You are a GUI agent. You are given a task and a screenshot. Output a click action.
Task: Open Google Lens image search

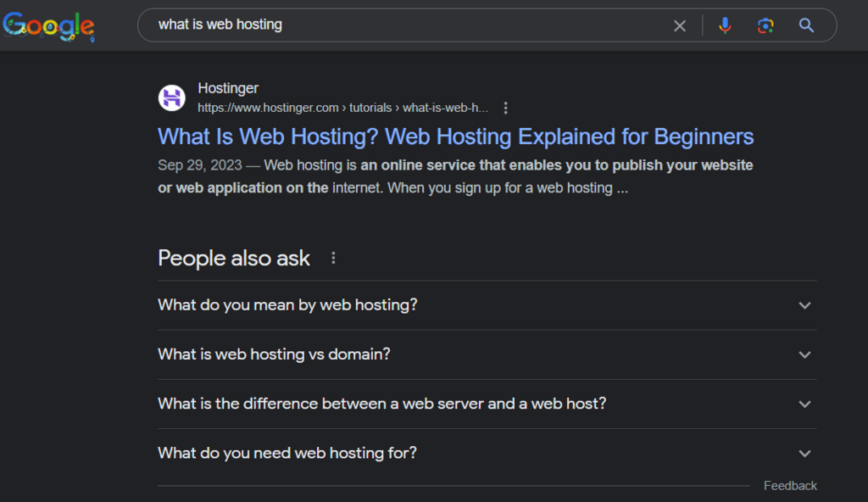click(x=765, y=25)
